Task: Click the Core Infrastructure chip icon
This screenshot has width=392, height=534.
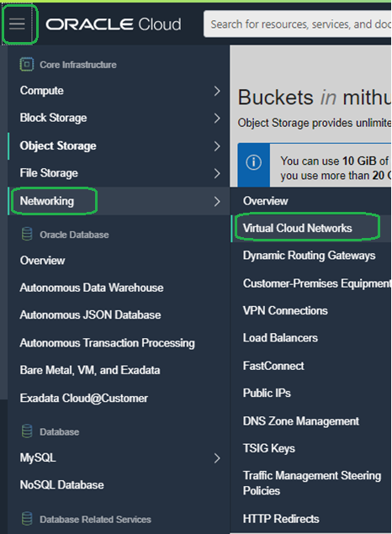Action: tap(27, 65)
